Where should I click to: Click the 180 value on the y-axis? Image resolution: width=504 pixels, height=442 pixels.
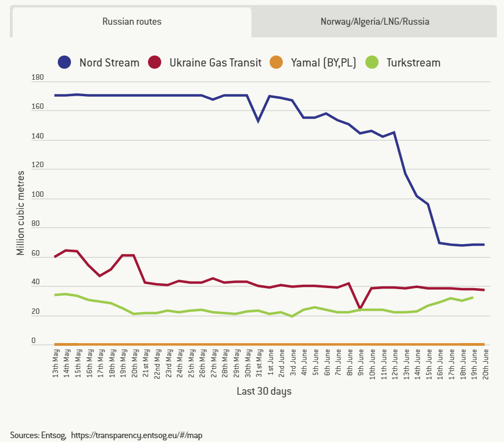pos(37,78)
